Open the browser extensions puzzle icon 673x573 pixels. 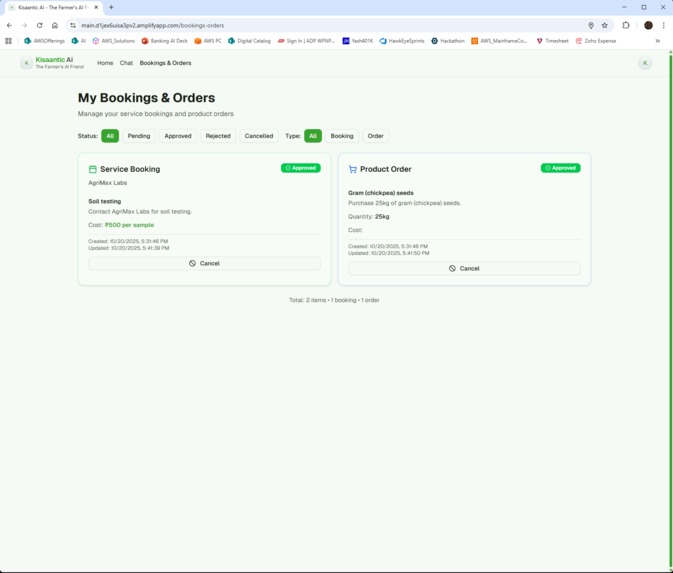coord(626,25)
